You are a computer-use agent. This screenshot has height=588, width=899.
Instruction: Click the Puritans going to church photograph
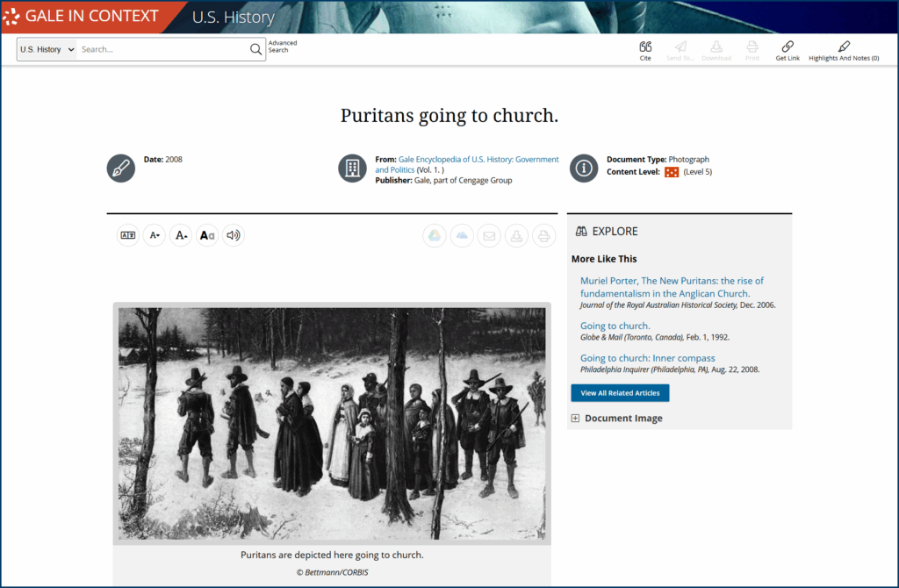click(x=332, y=423)
